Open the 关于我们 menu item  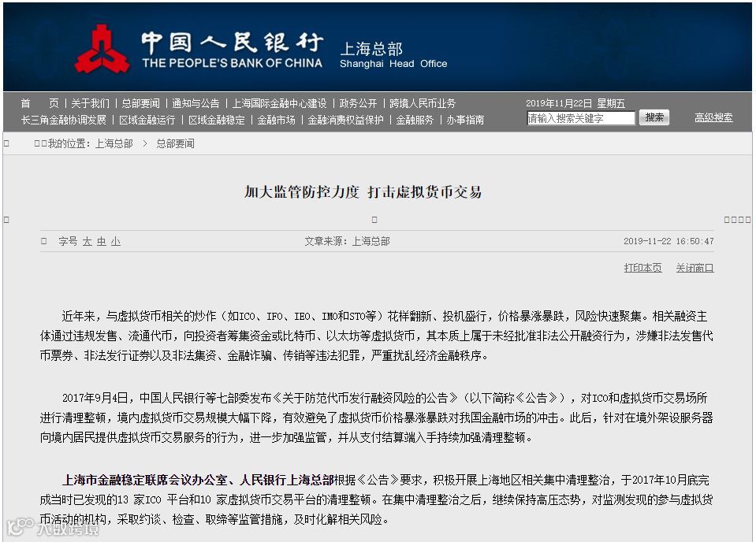point(90,103)
